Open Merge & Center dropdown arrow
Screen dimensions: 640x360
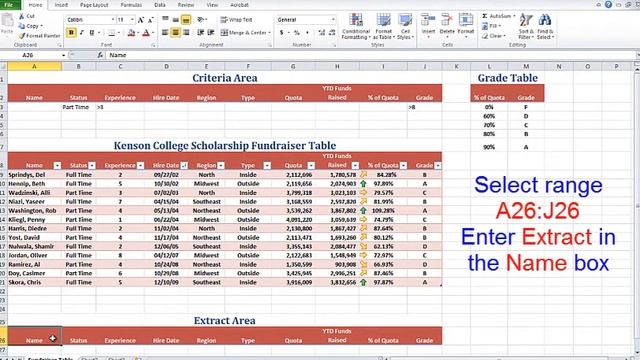pyautogui.click(x=270, y=33)
